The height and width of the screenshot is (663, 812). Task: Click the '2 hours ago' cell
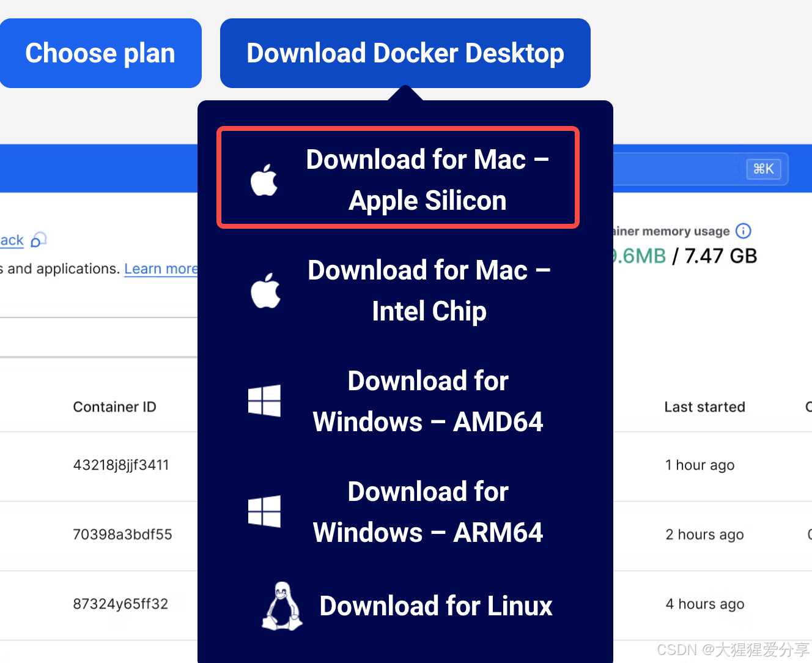click(705, 535)
